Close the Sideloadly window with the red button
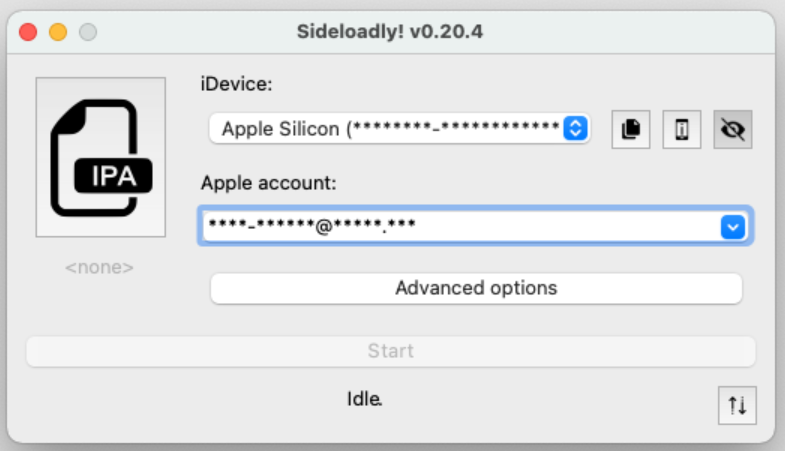The width and height of the screenshot is (785, 451). 28,32
